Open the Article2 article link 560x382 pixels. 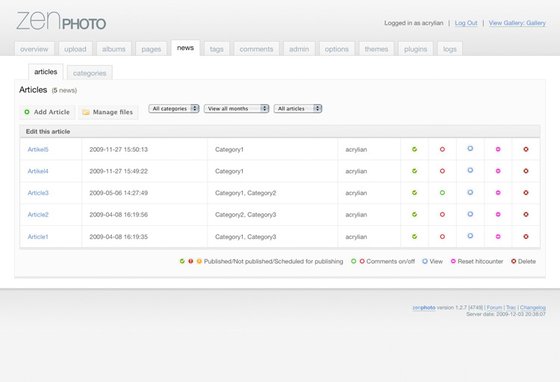(x=38, y=215)
